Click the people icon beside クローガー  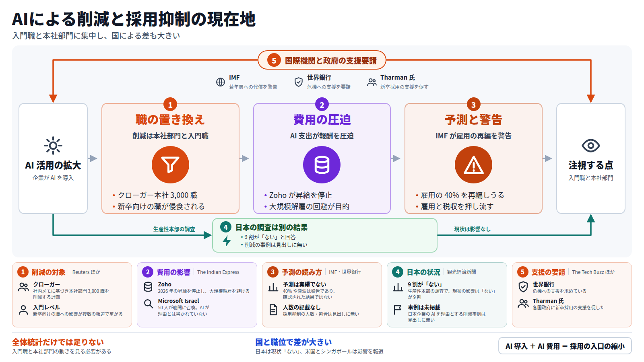23,287
